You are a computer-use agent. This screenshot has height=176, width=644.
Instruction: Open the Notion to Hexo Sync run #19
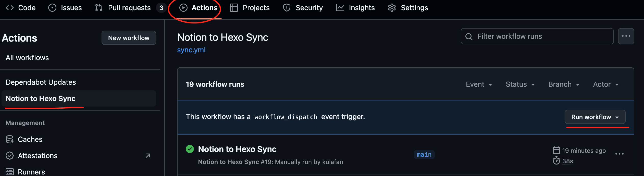point(237,149)
